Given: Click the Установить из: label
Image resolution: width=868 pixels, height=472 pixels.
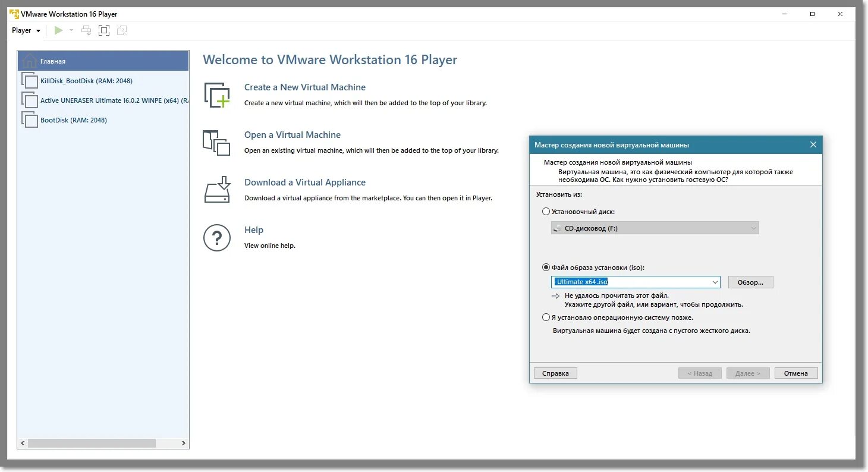Looking at the screenshot, I should pos(559,194).
